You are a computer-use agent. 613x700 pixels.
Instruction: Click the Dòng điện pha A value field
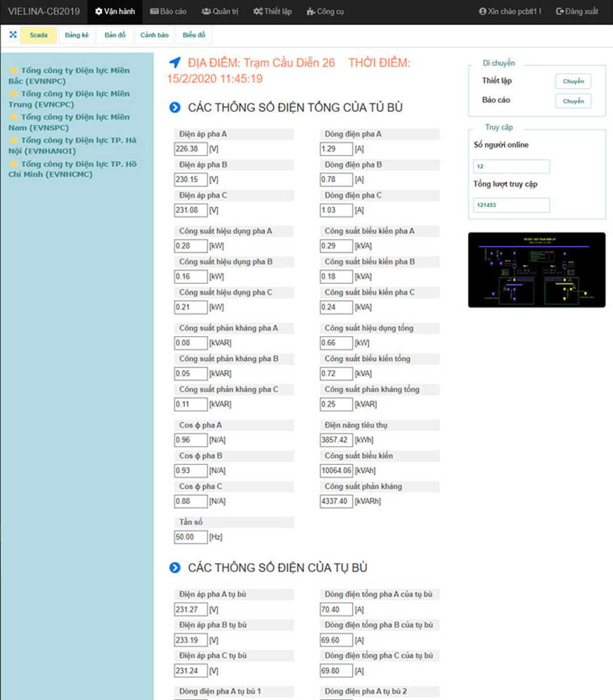[337, 149]
